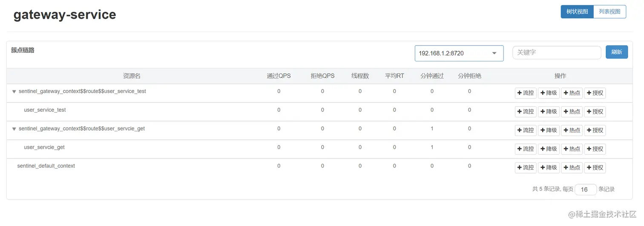Click the 簇点链路 panel heading

pos(23,50)
